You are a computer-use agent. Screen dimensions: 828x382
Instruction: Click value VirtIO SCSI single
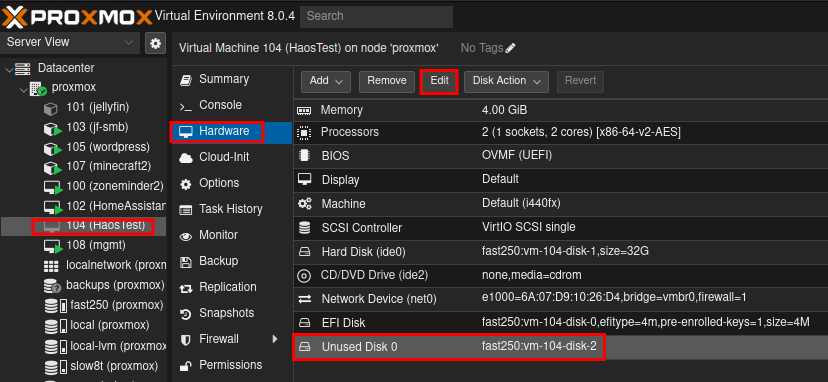click(529, 228)
